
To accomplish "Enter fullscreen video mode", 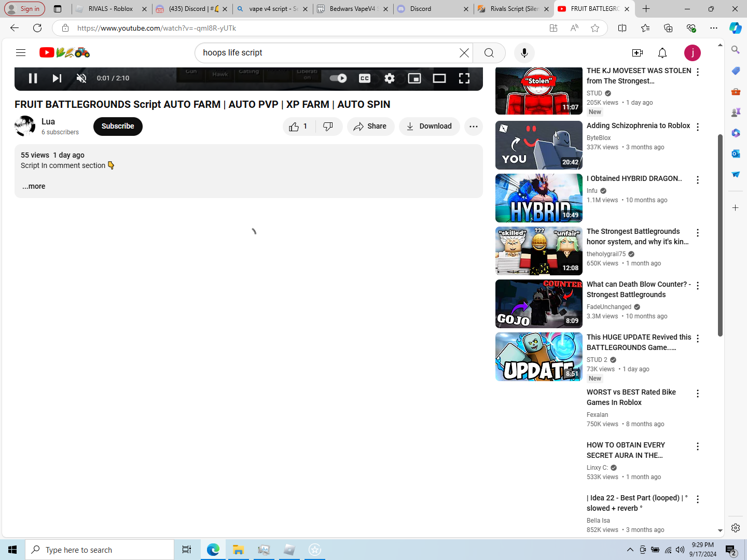I will (464, 78).
